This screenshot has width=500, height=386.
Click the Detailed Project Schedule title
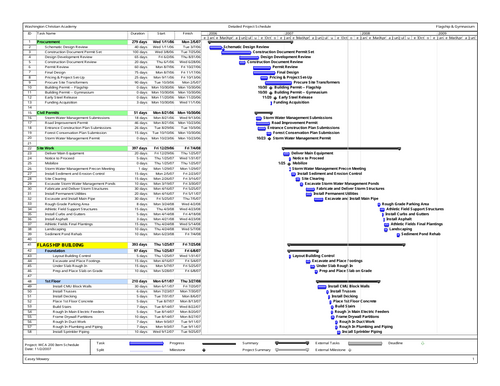(x=249, y=26)
